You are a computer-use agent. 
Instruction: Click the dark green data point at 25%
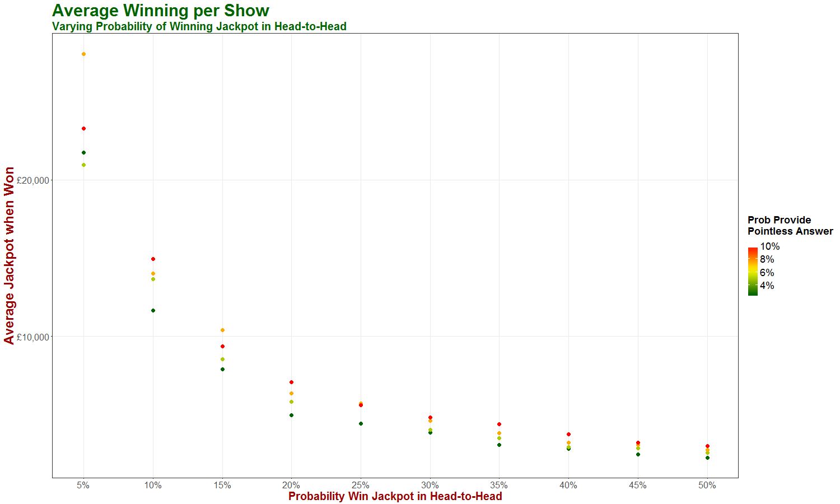[361, 424]
